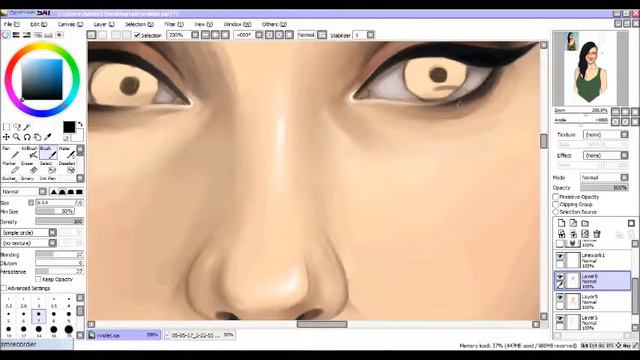Select the flattest brush edge shape

coord(79,191)
